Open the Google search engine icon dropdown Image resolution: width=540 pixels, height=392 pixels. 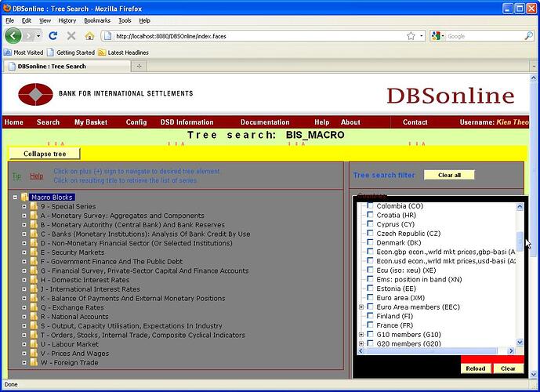(x=437, y=36)
